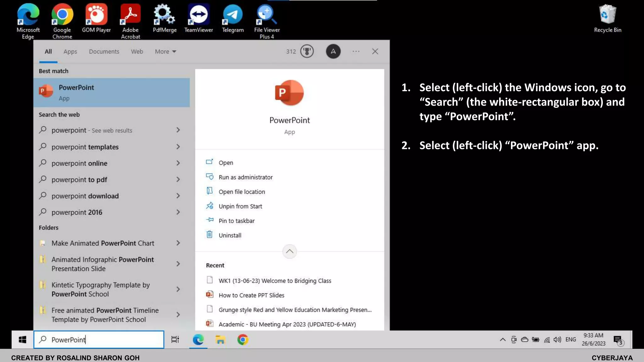Expand 'powerpoint - See web results' arrow
644x362 pixels.
178,130
